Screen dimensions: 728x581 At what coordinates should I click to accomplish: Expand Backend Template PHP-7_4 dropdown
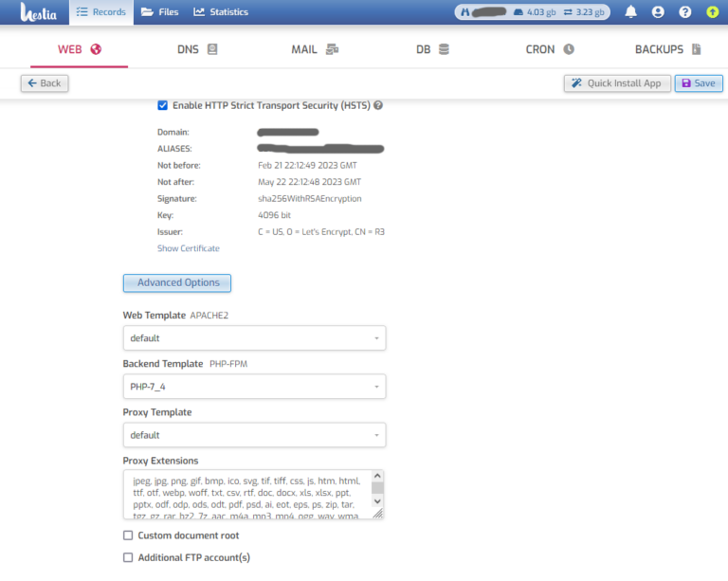click(x=254, y=387)
